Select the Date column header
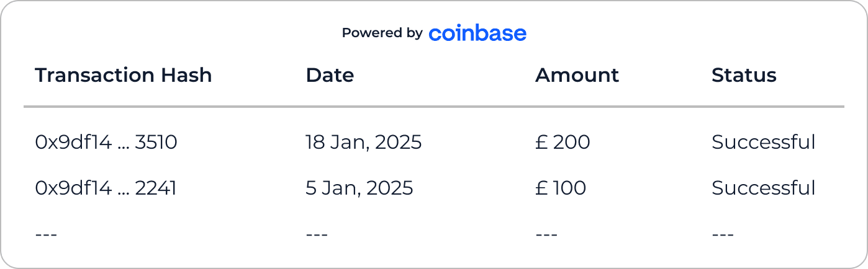Image resolution: width=868 pixels, height=269 pixels. tap(330, 75)
